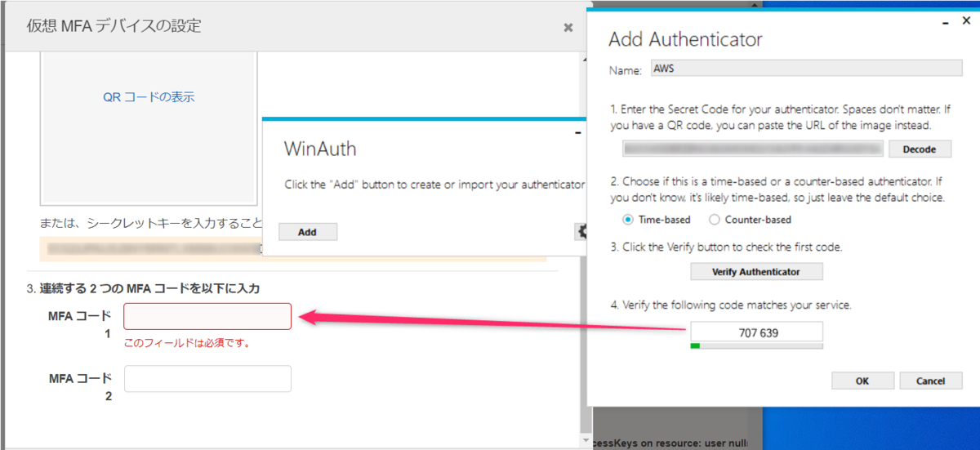Click the MFA コード 1 input field

click(x=207, y=317)
